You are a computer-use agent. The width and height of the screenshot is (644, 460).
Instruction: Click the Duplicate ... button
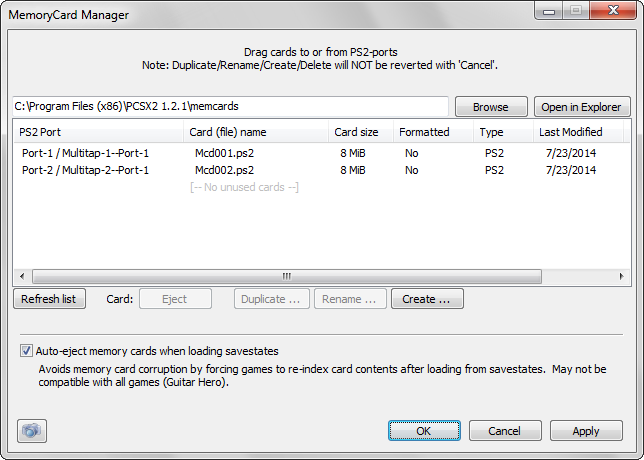coord(271,299)
